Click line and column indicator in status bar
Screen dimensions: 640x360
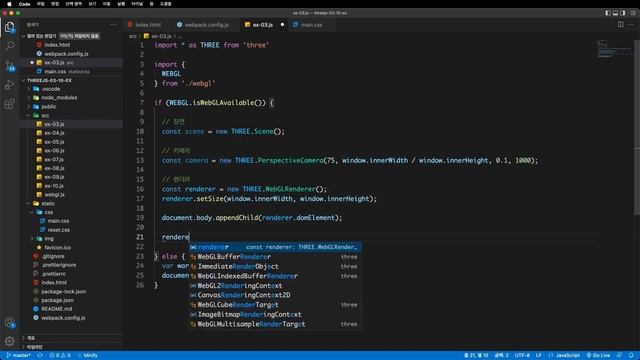pos(476,356)
